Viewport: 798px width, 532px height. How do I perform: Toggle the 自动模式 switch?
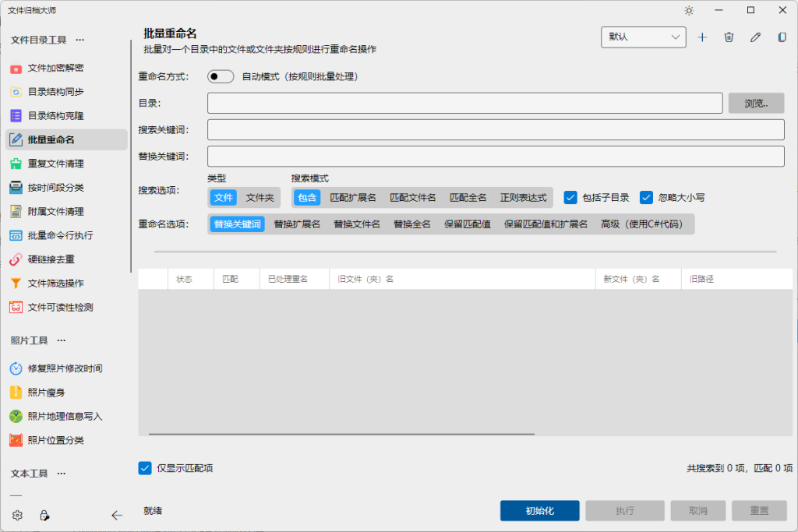click(x=220, y=76)
